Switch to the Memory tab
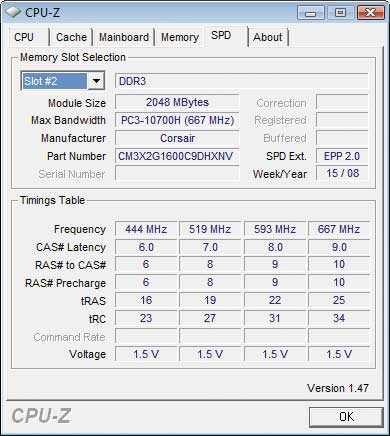This screenshot has width=390, height=436. coord(180,37)
